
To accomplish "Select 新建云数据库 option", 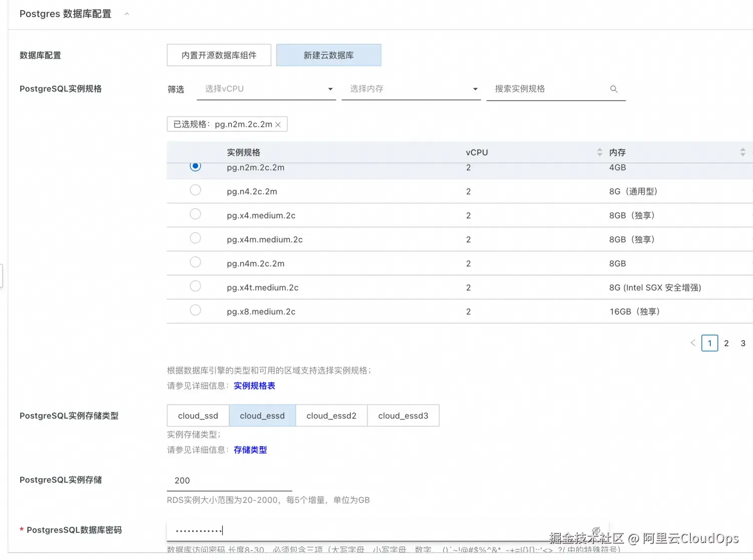I will click(x=329, y=55).
